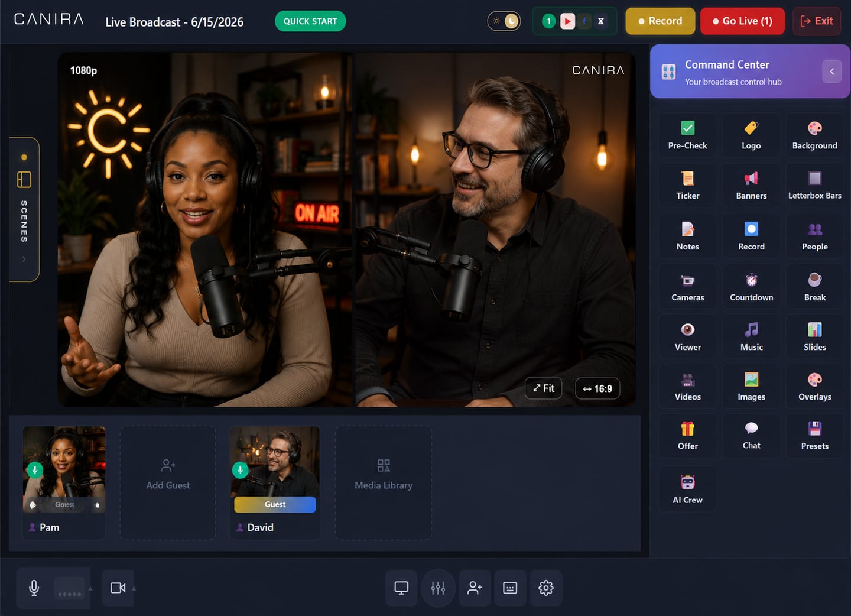
Task: Open the Cameras tool
Action: coord(687,287)
